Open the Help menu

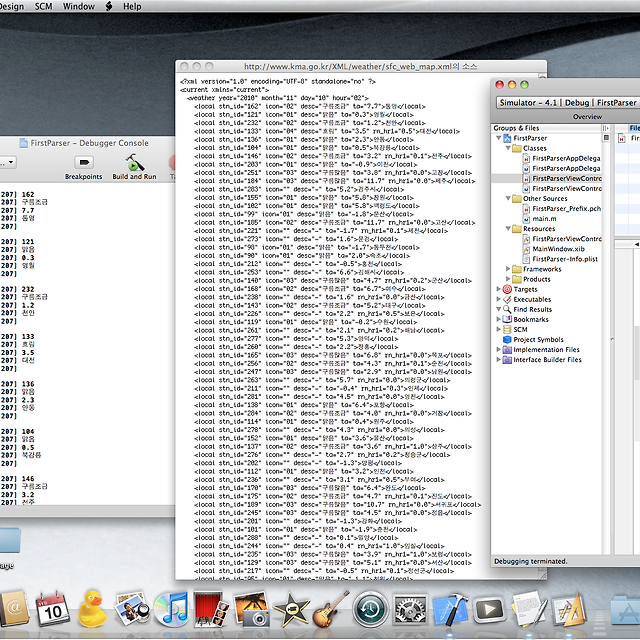point(132,6)
